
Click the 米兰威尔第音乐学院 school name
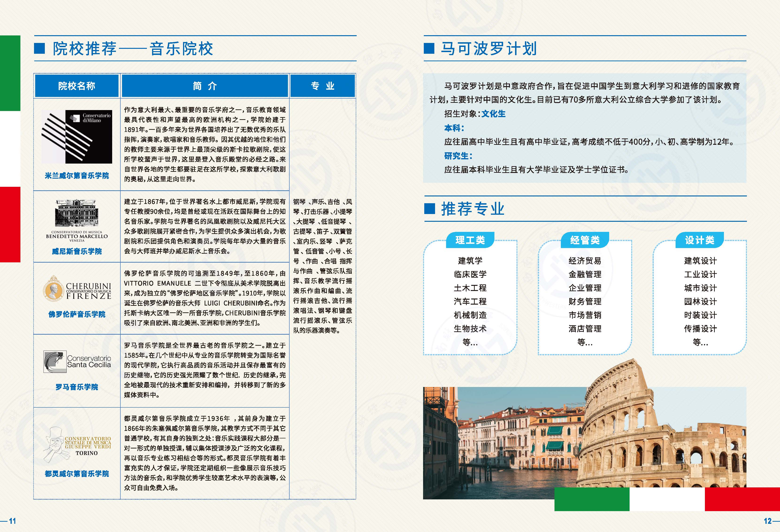pyautogui.click(x=76, y=176)
